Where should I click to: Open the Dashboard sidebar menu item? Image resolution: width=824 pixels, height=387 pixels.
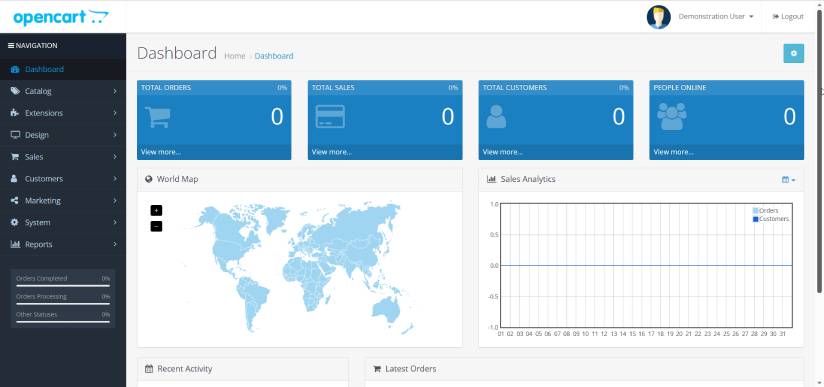[63, 69]
